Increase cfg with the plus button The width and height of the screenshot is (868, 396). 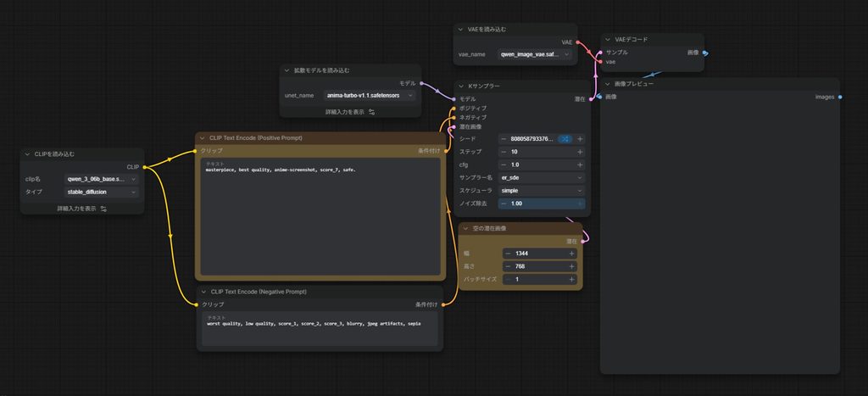coord(580,165)
